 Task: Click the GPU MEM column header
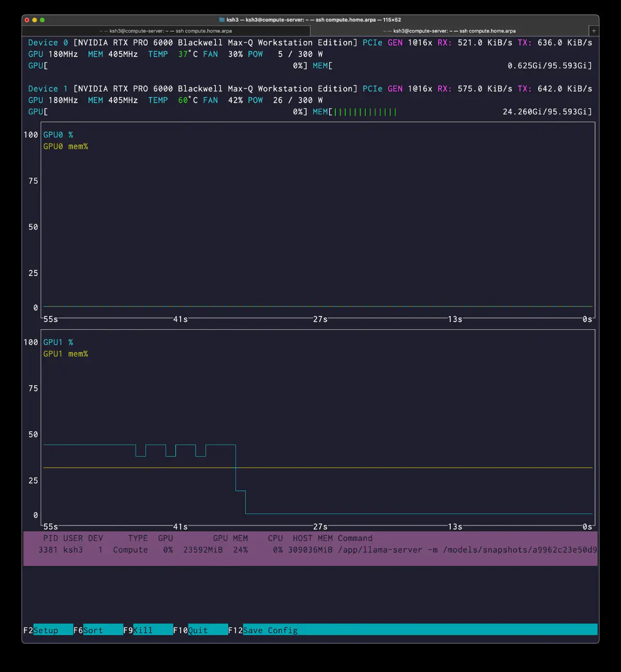pyautogui.click(x=230, y=538)
